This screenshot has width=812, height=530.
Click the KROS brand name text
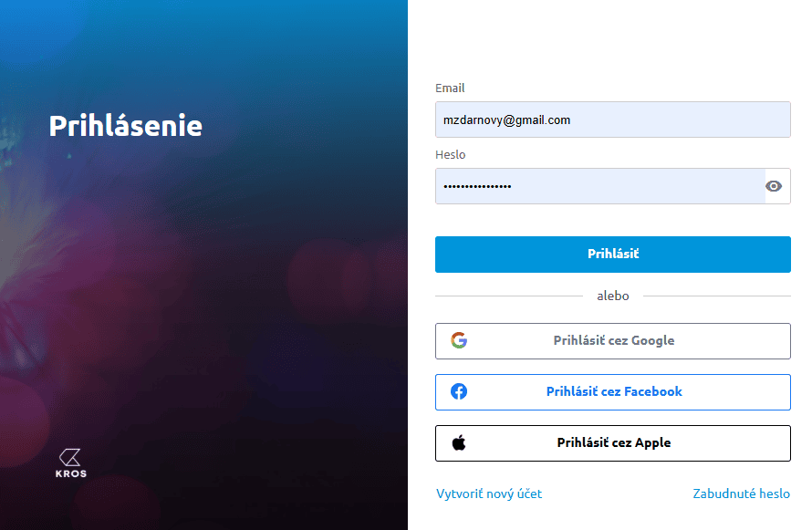(70, 474)
